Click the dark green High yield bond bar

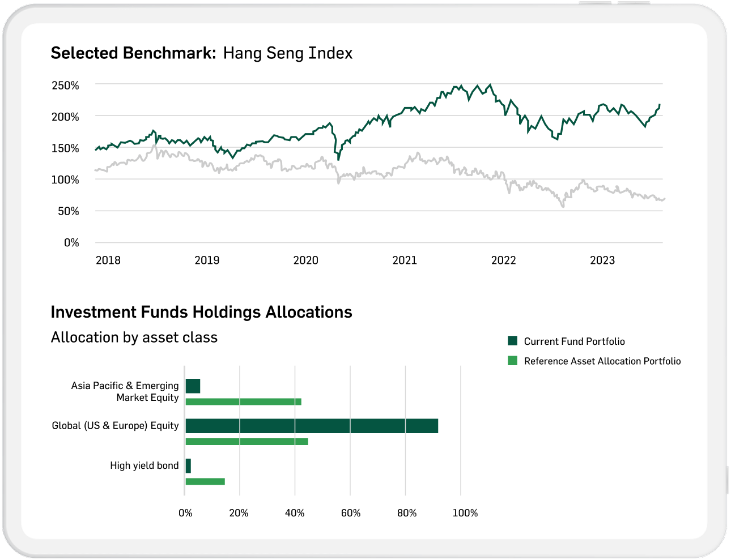[188, 466]
